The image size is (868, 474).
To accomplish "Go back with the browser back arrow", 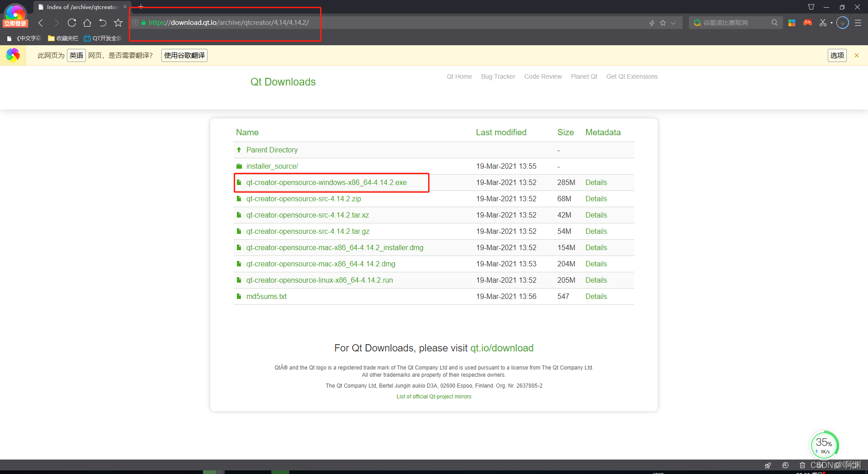I will (x=41, y=23).
